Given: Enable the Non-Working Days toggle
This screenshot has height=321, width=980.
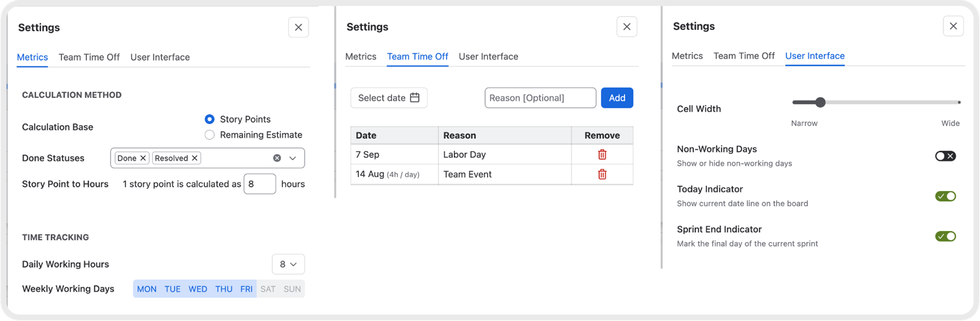Looking at the screenshot, I should click(945, 156).
